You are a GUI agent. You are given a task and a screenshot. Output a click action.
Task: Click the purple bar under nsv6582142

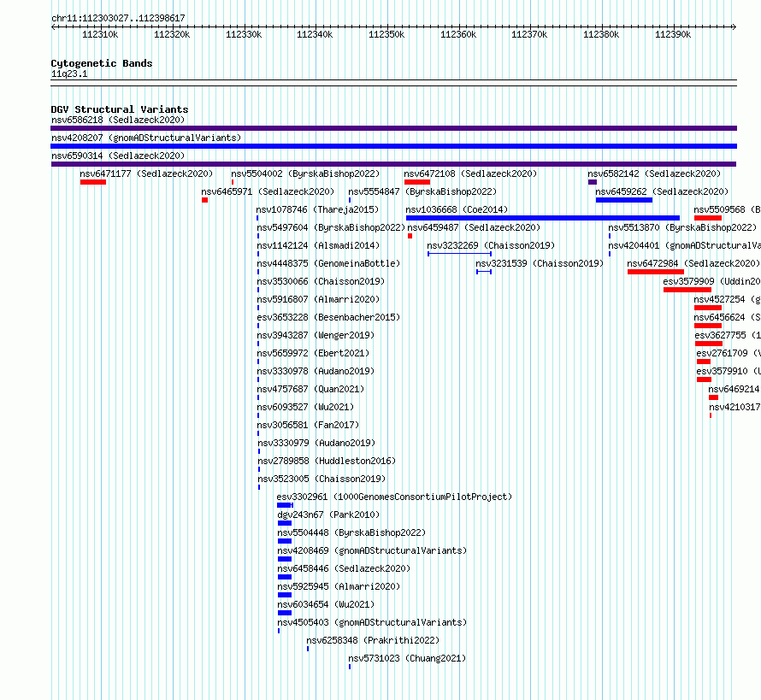[593, 182]
